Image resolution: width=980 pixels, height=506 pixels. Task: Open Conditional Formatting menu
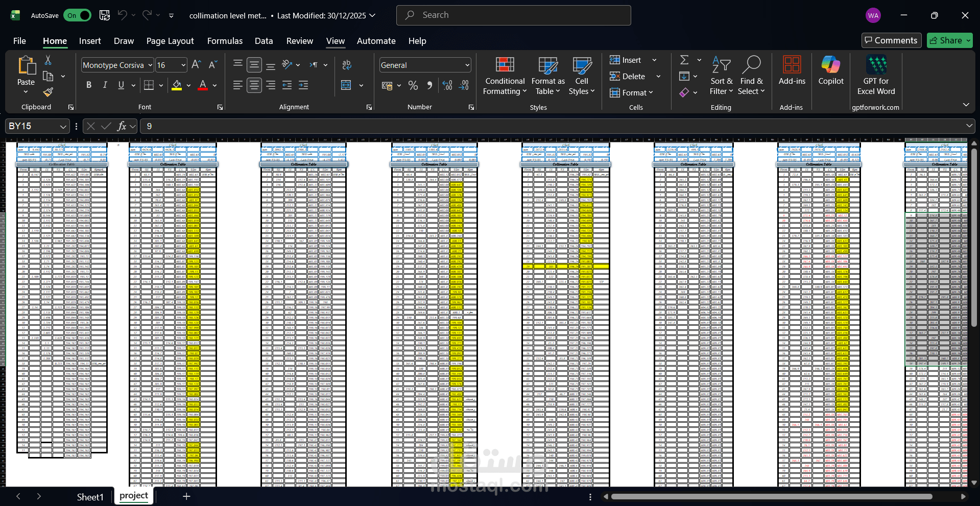[505, 76]
